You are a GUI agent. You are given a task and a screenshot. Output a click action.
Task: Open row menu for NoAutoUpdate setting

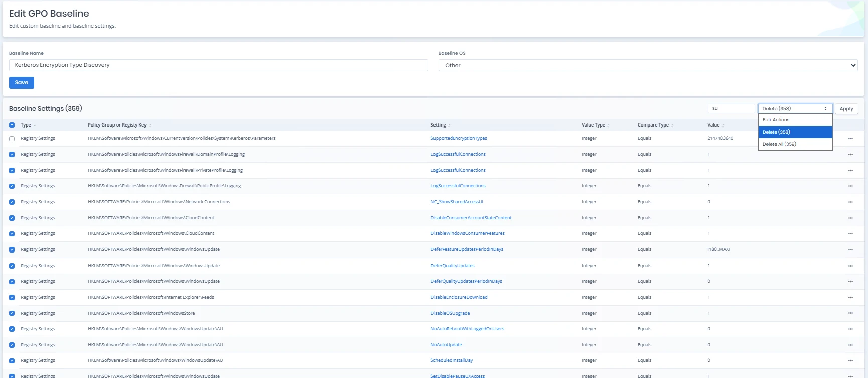pyautogui.click(x=850, y=345)
